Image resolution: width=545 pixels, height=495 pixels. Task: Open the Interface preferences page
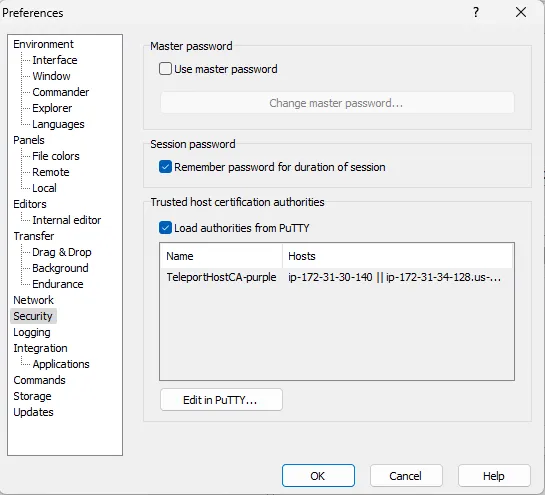coord(55,60)
